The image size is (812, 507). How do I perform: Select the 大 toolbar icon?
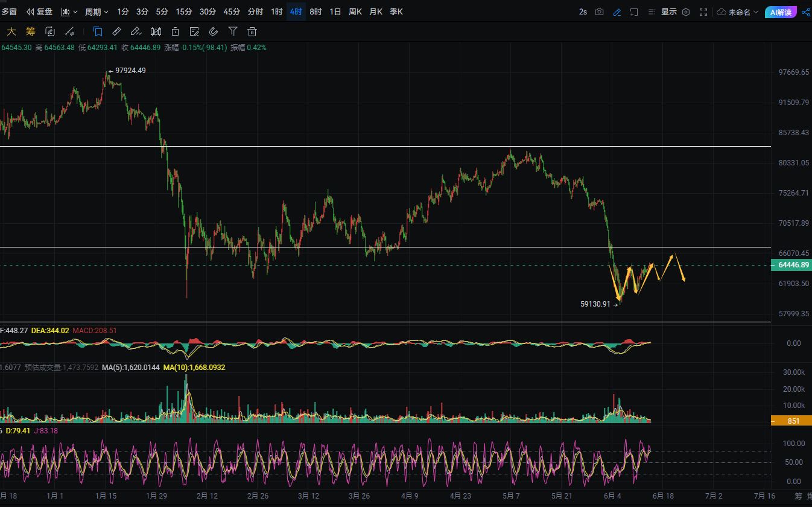click(11, 31)
